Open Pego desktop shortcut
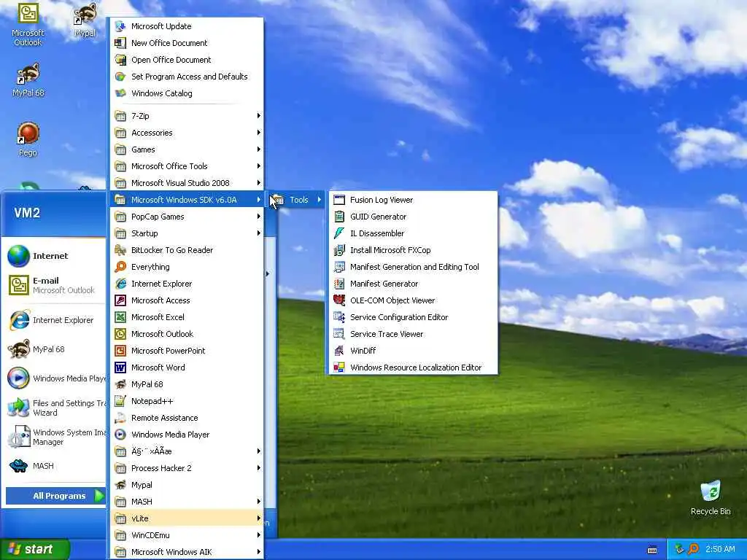The image size is (747, 560). tap(28, 139)
